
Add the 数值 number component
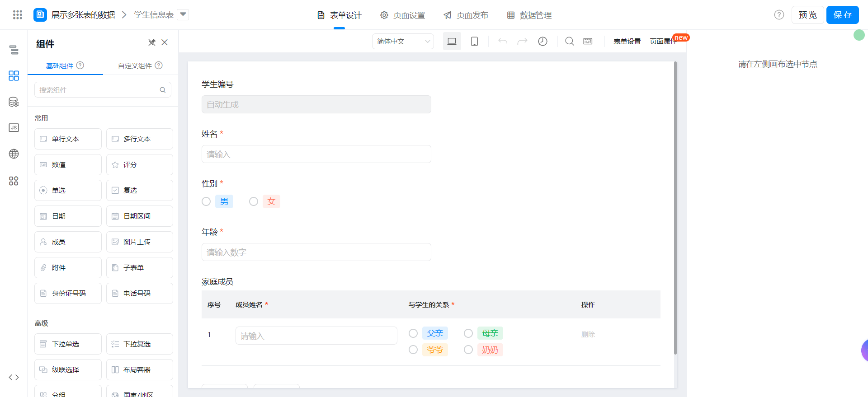point(68,164)
